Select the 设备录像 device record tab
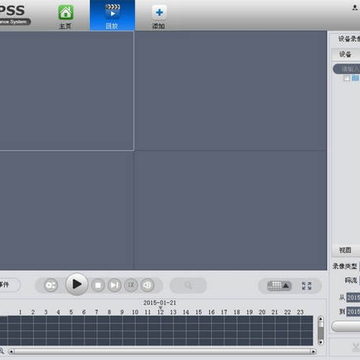The image size is (360, 360). coord(349,39)
